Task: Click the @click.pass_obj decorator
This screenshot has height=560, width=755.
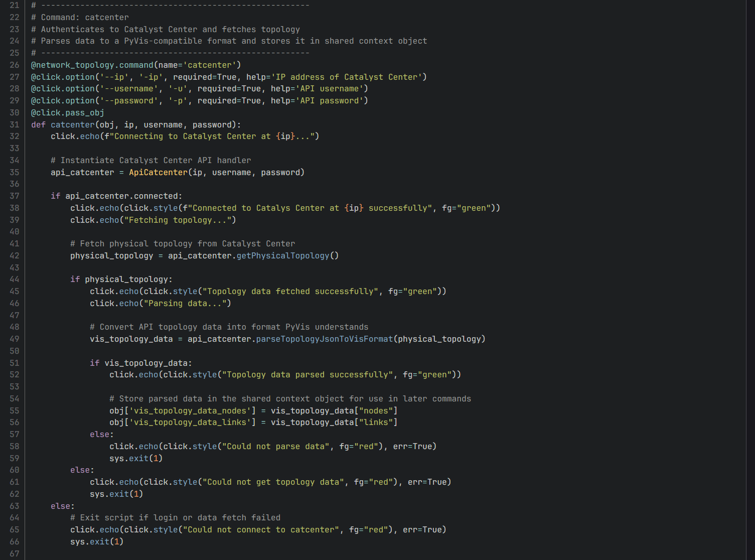Action: tap(67, 112)
